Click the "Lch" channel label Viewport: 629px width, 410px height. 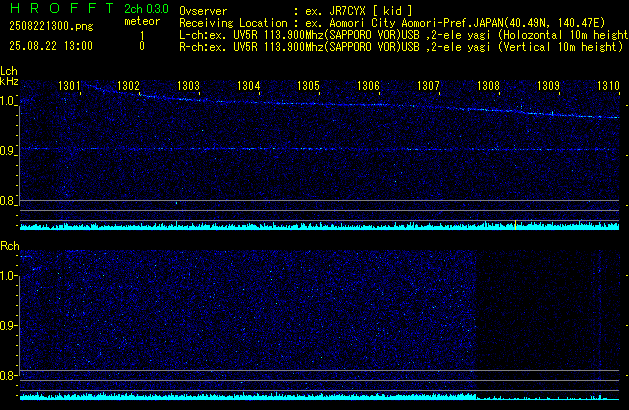9,71
